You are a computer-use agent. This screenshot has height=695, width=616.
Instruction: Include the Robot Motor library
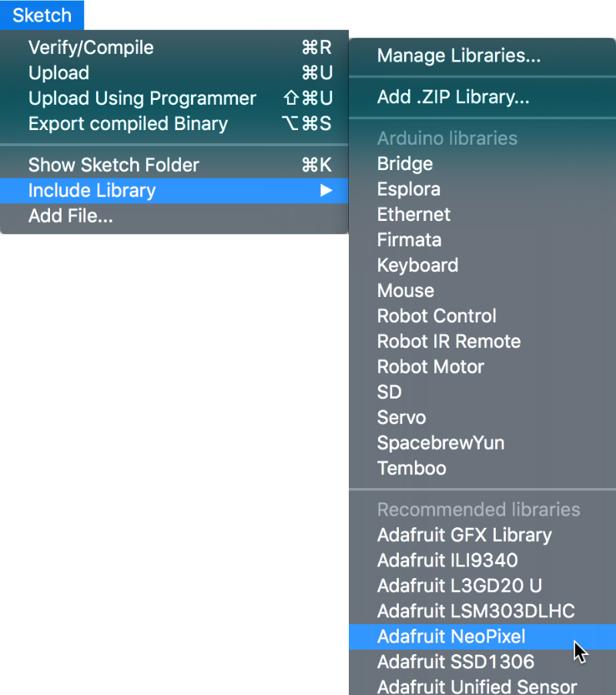(483, 366)
